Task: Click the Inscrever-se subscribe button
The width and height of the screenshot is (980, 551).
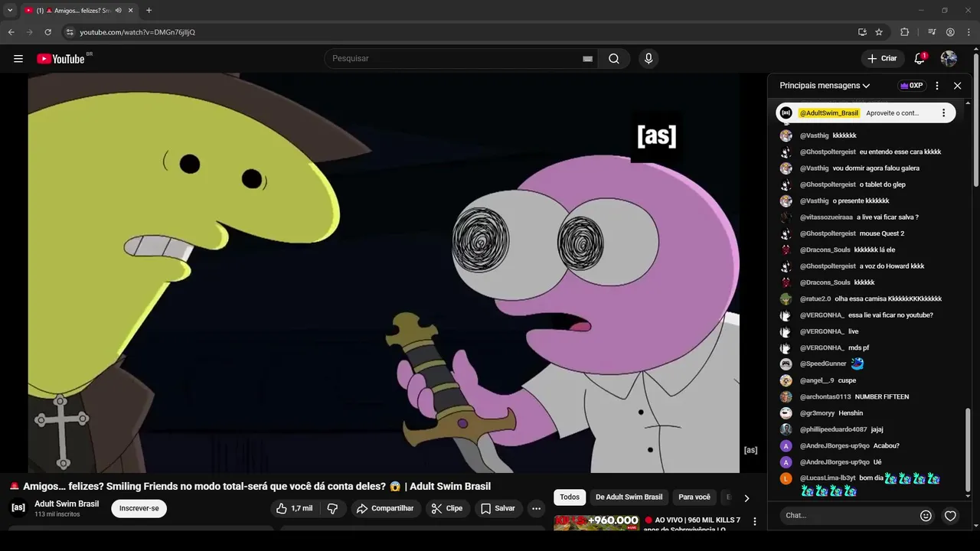Action: [x=139, y=508]
